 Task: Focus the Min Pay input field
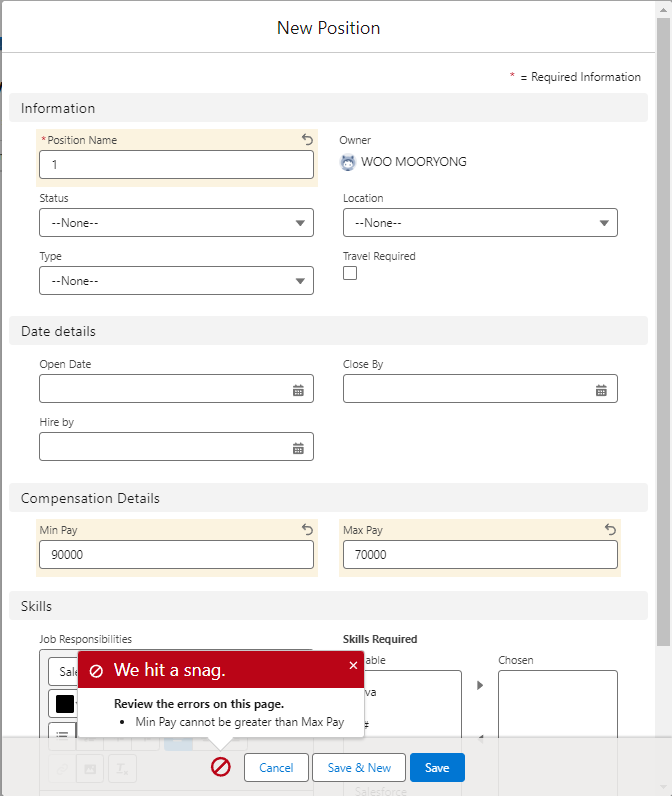pyautogui.click(x=176, y=555)
